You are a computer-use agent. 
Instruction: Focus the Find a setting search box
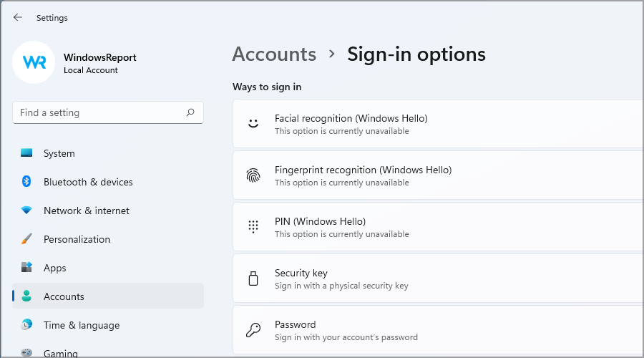(x=108, y=112)
